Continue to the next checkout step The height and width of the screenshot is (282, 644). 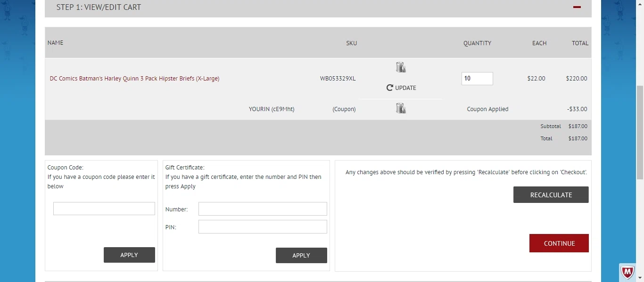[x=559, y=243]
